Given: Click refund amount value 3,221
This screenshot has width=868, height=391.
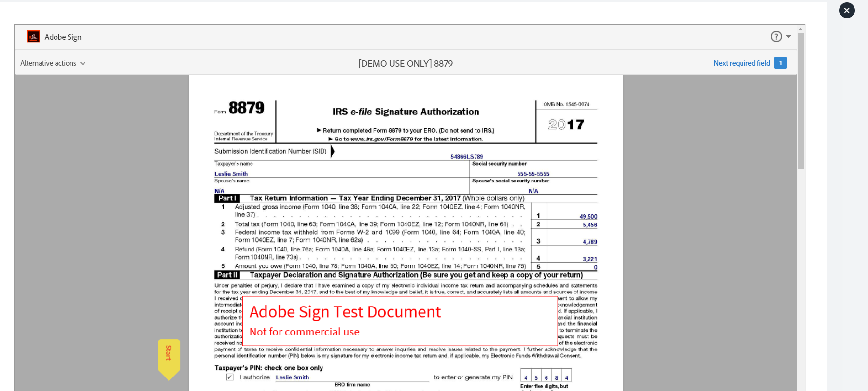Looking at the screenshot, I should coord(590,259).
